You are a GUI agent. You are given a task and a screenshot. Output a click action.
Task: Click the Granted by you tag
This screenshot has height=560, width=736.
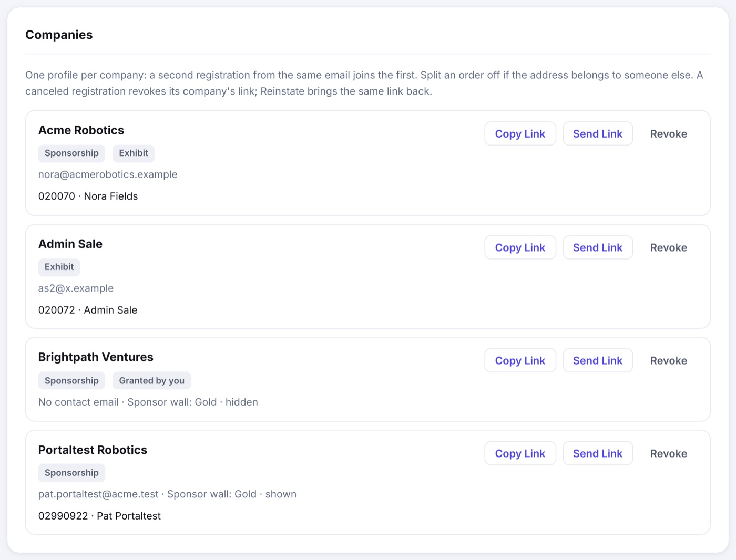point(151,380)
